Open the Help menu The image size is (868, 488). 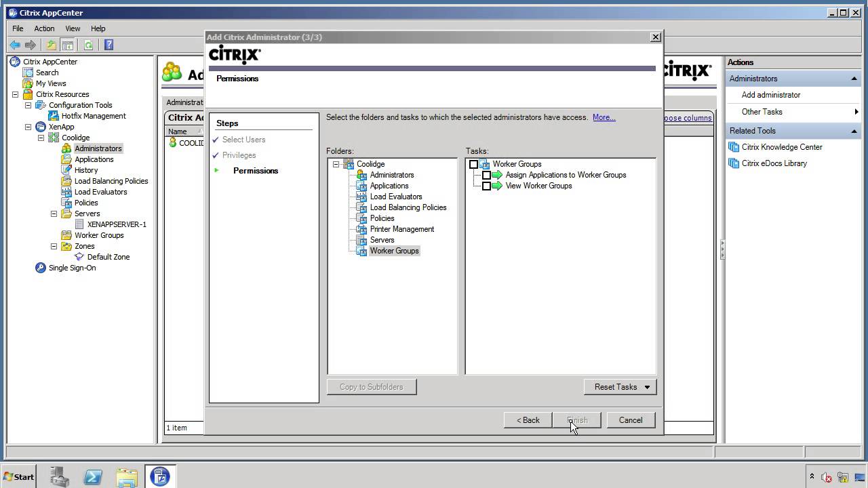tap(98, 28)
